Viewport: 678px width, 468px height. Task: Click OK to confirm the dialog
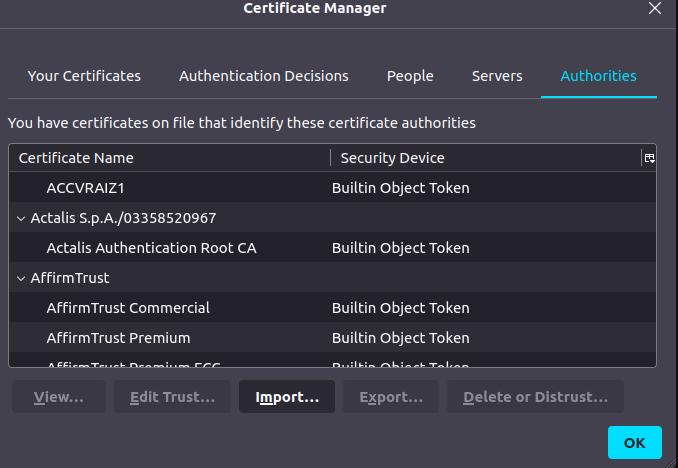point(634,443)
